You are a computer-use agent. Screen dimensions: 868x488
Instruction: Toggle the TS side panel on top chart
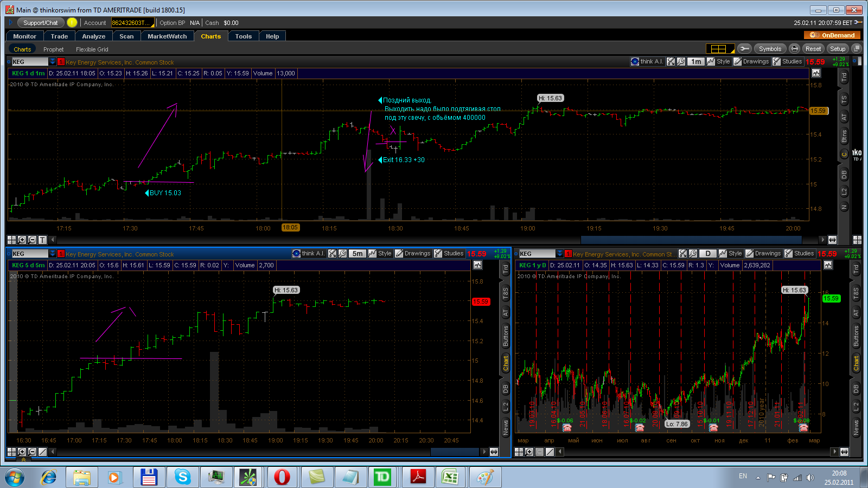pyautogui.click(x=844, y=100)
